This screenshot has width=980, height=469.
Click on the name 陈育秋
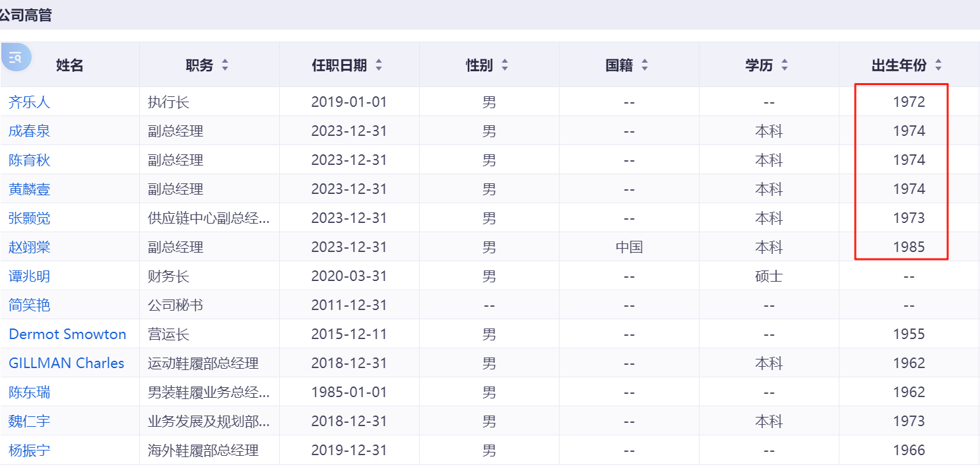(x=29, y=160)
